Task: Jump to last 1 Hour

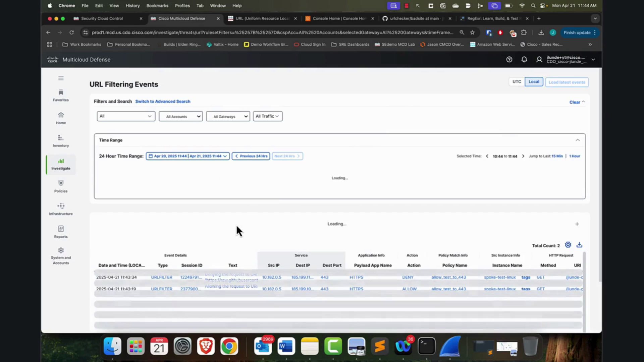Action: 575,156
